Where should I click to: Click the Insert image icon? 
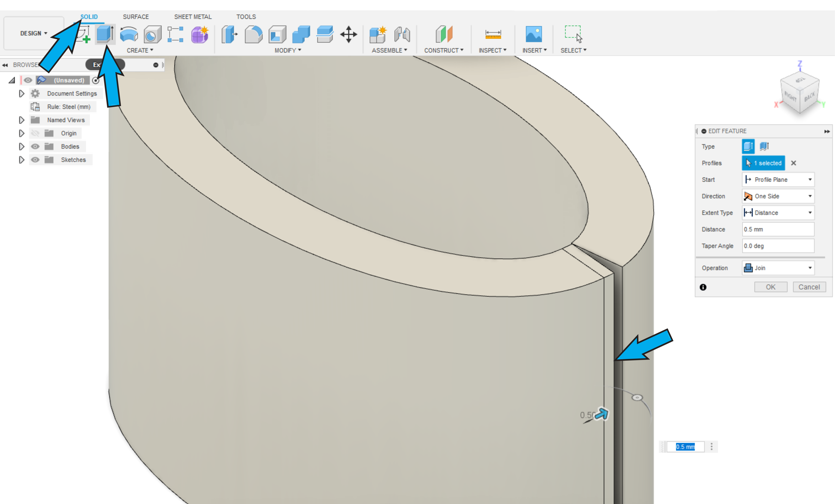pos(534,34)
